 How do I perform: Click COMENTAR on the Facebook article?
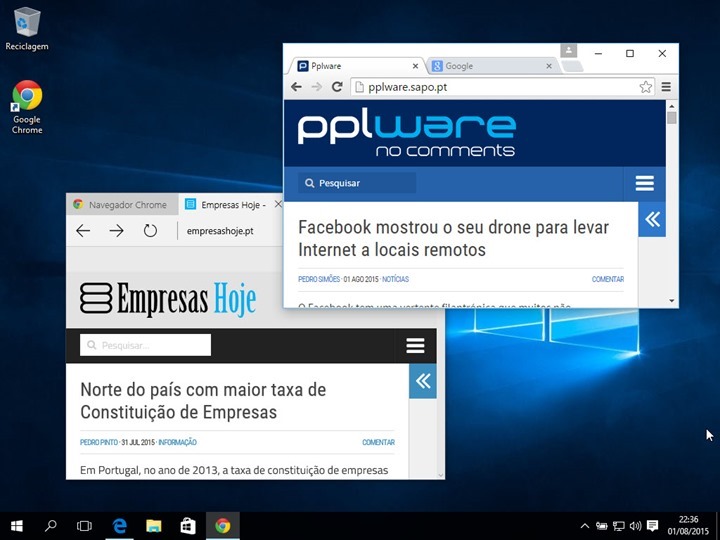608,279
